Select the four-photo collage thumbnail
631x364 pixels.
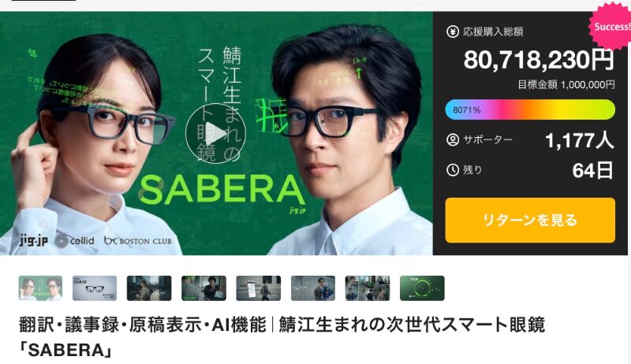click(368, 288)
